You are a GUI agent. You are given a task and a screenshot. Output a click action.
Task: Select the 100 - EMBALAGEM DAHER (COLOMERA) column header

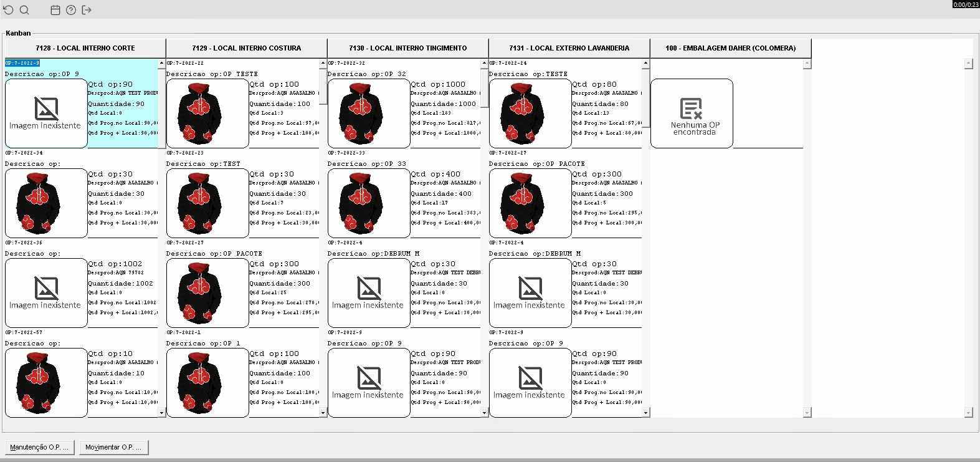(x=731, y=48)
